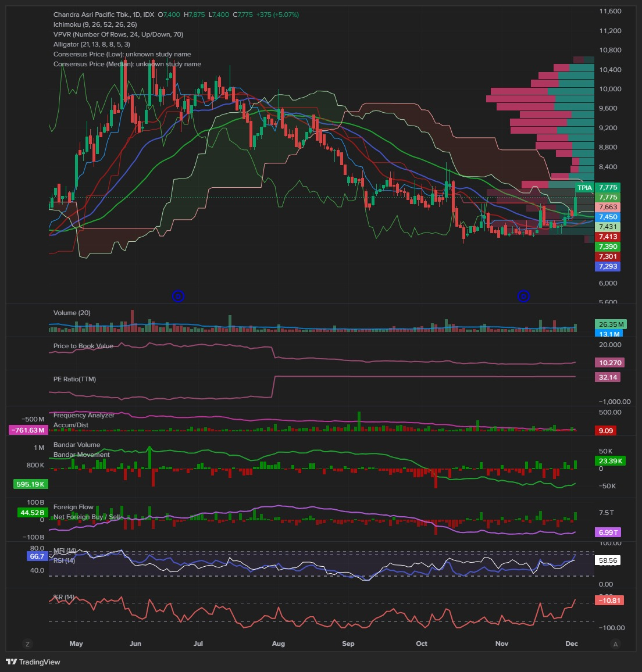Open the blue event marker near late June
This screenshot has height=672, width=642.
click(x=179, y=296)
